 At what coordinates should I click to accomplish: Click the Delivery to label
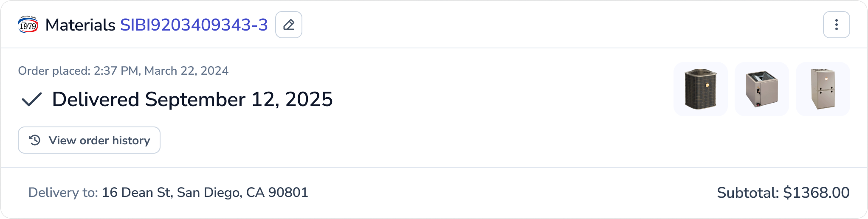click(x=63, y=192)
